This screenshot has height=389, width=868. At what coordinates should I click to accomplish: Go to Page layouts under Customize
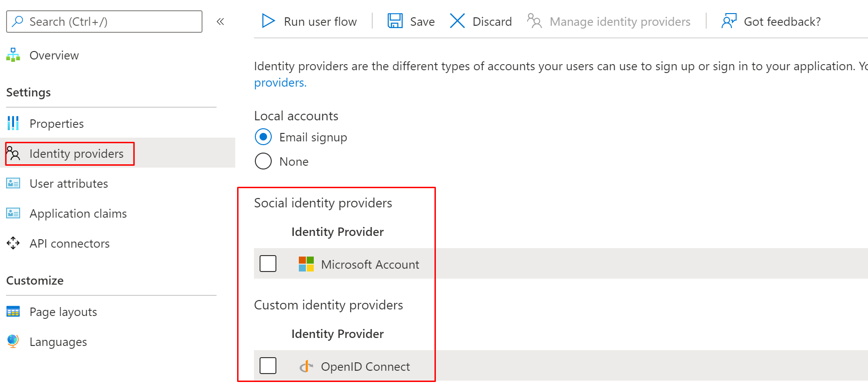click(x=63, y=312)
